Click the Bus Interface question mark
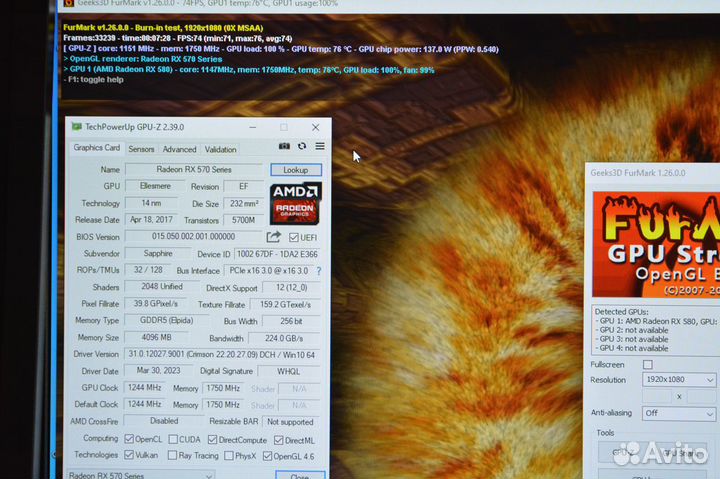720x479 pixels. click(319, 271)
